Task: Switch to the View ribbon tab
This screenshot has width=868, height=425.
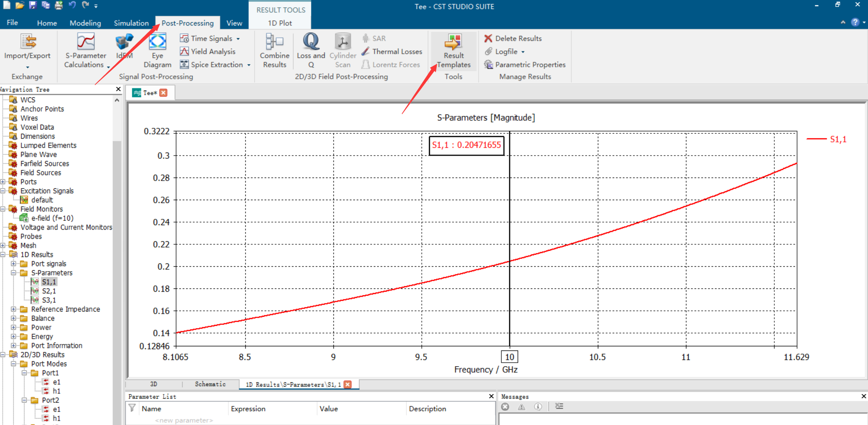Action: (x=234, y=23)
